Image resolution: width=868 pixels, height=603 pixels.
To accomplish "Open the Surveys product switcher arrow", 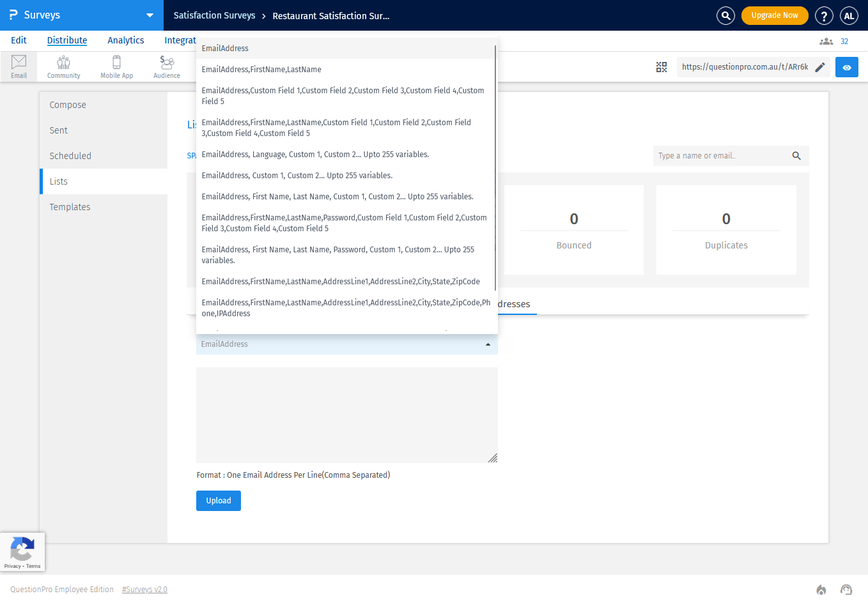I will pyautogui.click(x=150, y=15).
